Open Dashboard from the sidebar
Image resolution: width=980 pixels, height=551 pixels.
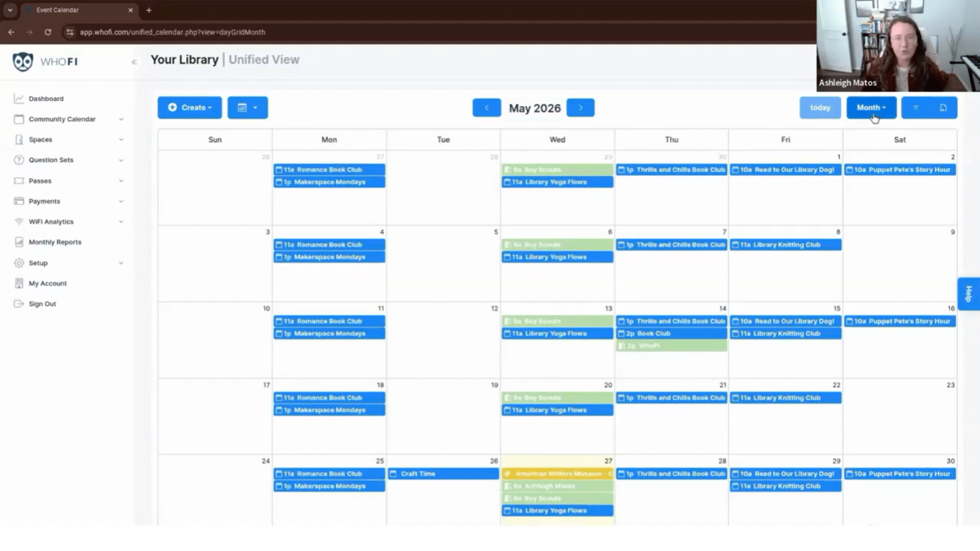click(x=46, y=98)
